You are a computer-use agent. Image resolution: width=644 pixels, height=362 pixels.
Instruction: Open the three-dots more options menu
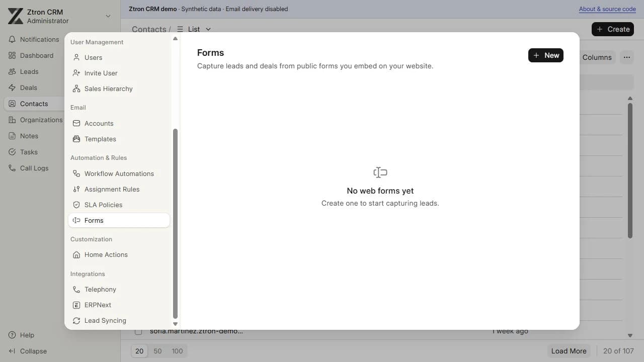coord(626,57)
